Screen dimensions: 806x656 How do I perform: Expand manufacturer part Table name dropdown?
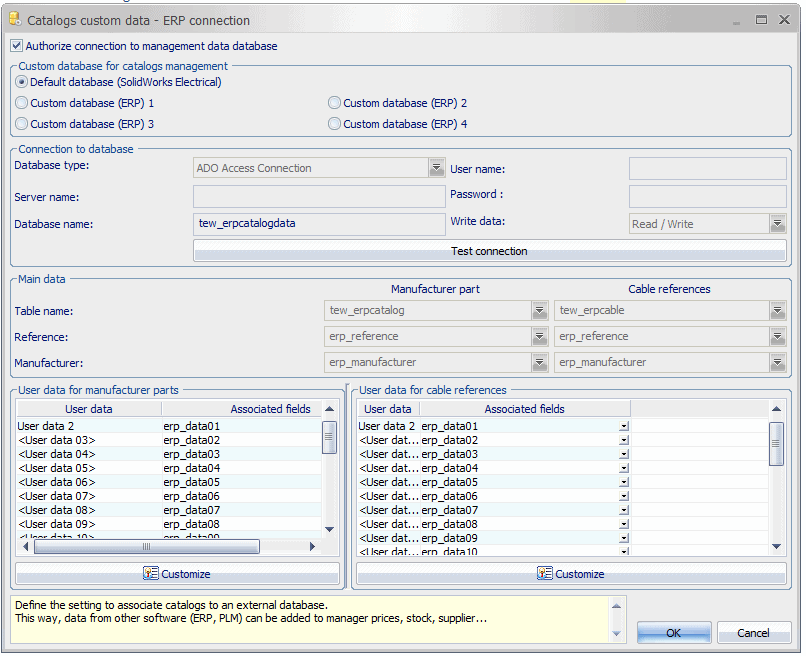(x=540, y=311)
